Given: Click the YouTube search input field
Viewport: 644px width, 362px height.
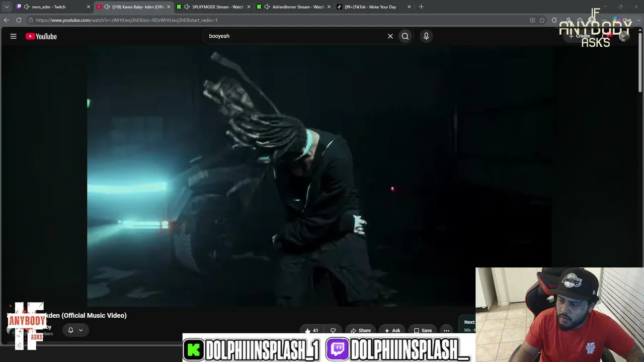Looking at the screenshot, I should [x=297, y=36].
